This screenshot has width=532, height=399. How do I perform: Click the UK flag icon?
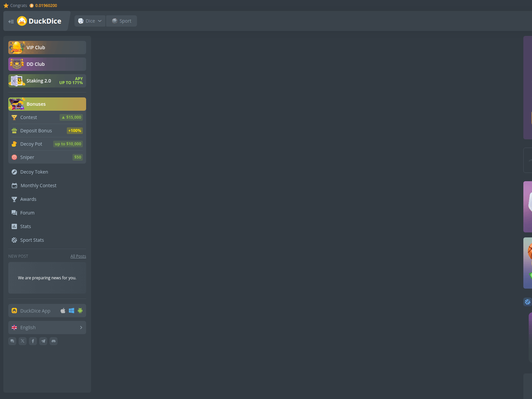click(x=14, y=328)
